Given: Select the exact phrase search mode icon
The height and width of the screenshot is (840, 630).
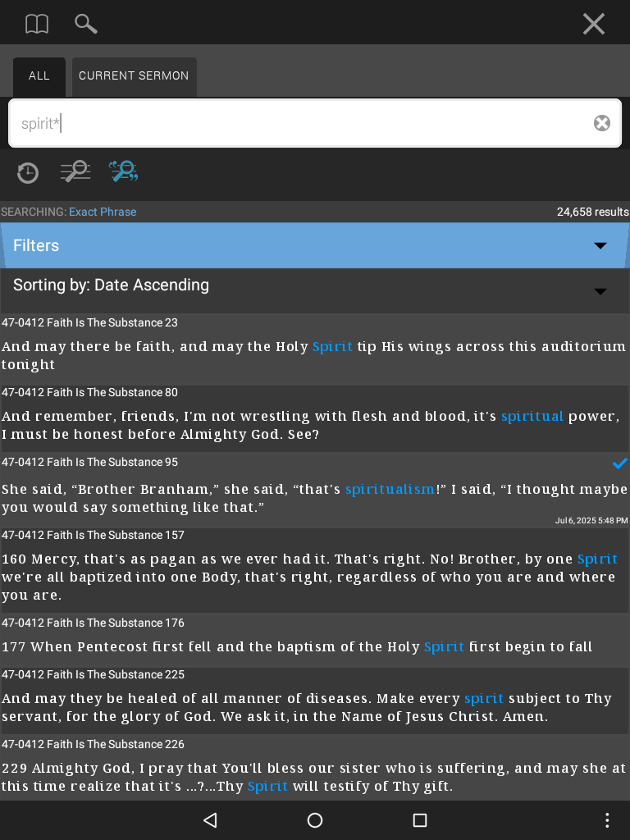Looking at the screenshot, I should click(x=123, y=171).
